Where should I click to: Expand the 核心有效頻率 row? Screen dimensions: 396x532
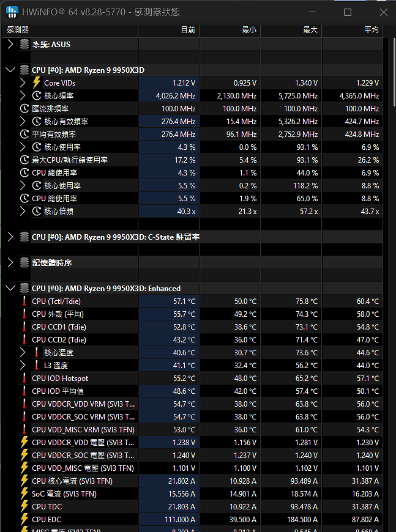click(x=23, y=121)
